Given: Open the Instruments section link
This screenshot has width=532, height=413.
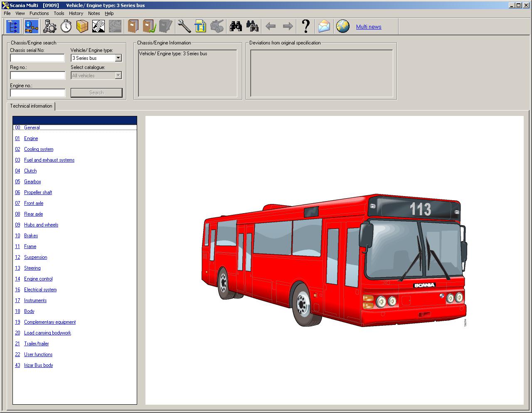Looking at the screenshot, I should 35,300.
